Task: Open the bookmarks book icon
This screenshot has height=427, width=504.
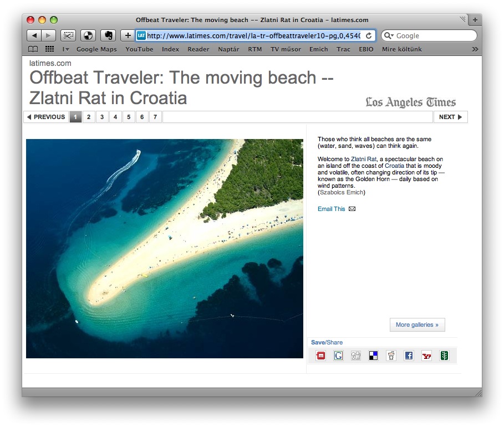Action: pyautogui.click(x=33, y=49)
